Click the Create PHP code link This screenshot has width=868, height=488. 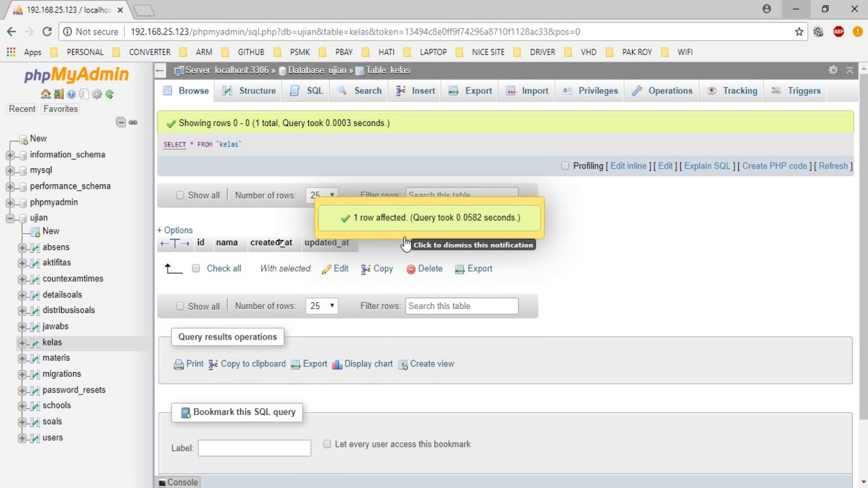point(774,166)
